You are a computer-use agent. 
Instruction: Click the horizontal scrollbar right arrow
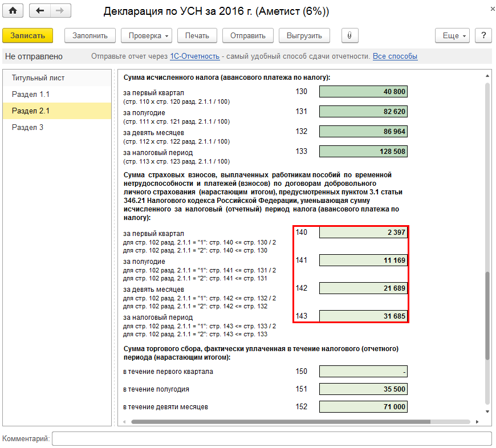click(477, 422)
